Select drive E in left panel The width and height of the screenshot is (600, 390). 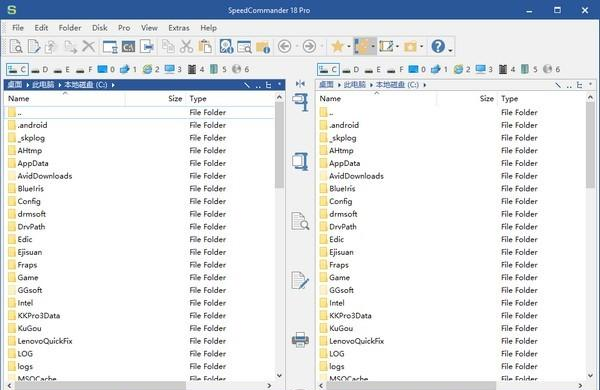62,69
